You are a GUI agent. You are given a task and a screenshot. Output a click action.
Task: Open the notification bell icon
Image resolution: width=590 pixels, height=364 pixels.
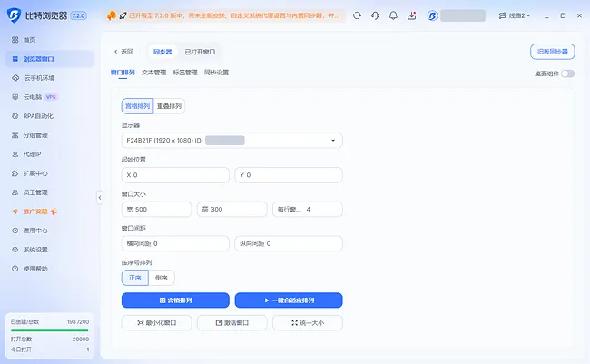[x=393, y=15]
